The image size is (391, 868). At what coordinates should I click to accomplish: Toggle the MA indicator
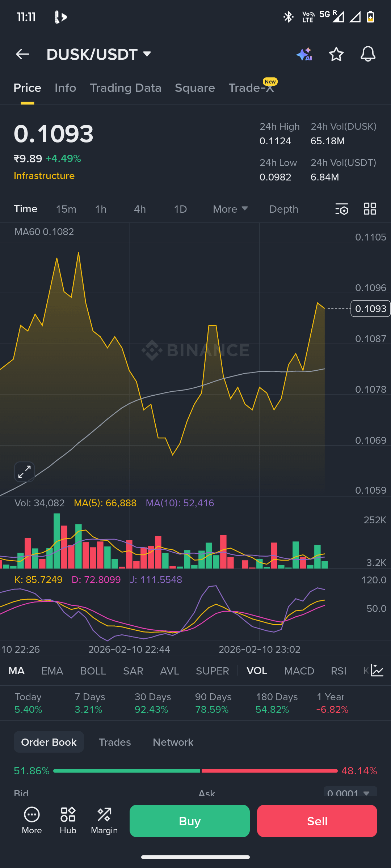click(x=17, y=671)
